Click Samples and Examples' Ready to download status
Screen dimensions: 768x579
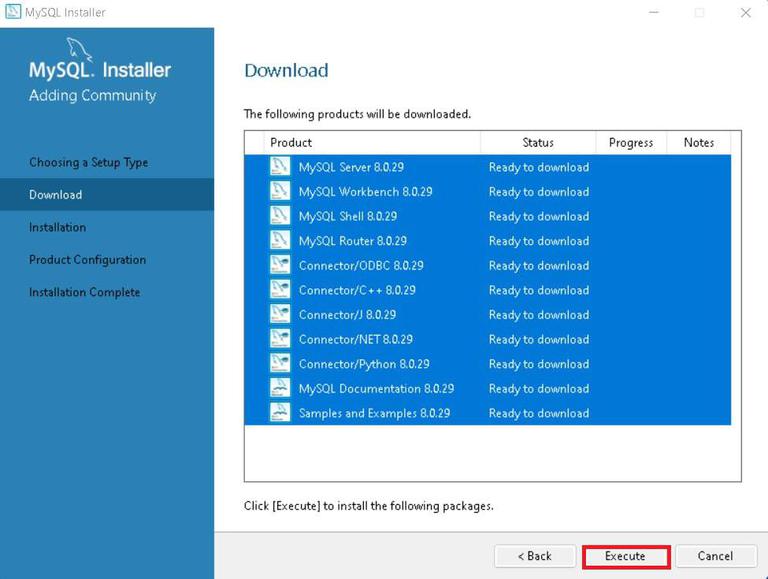[x=539, y=413]
